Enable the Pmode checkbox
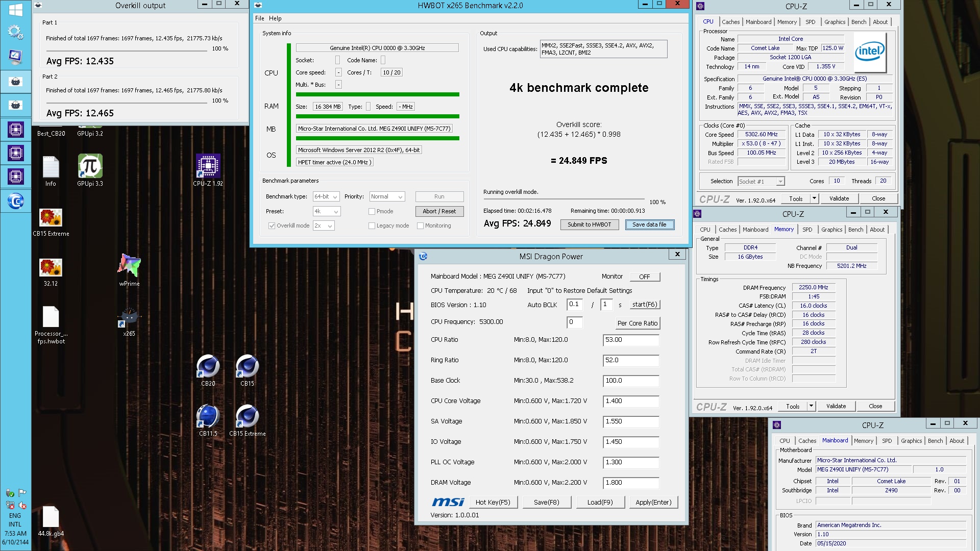 (x=372, y=211)
